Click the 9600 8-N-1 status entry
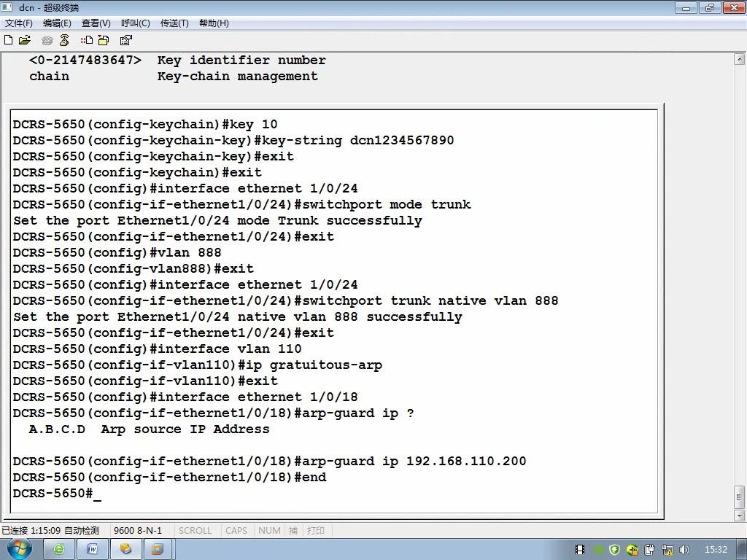Screen dimensions: 747x560 click(x=138, y=530)
